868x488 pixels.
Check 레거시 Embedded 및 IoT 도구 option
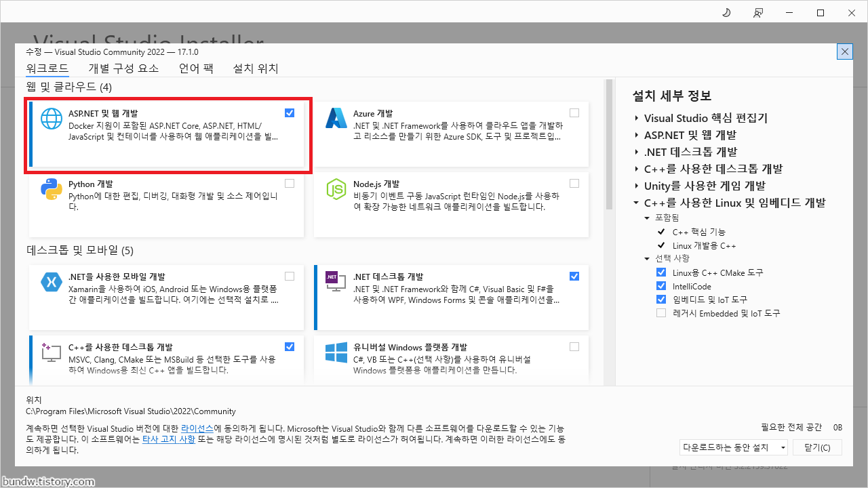(661, 313)
